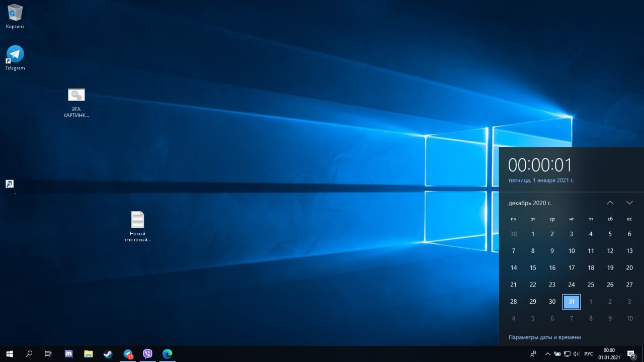Show hidden tray icons chevron
The height and width of the screenshot is (362, 644).
click(x=547, y=354)
